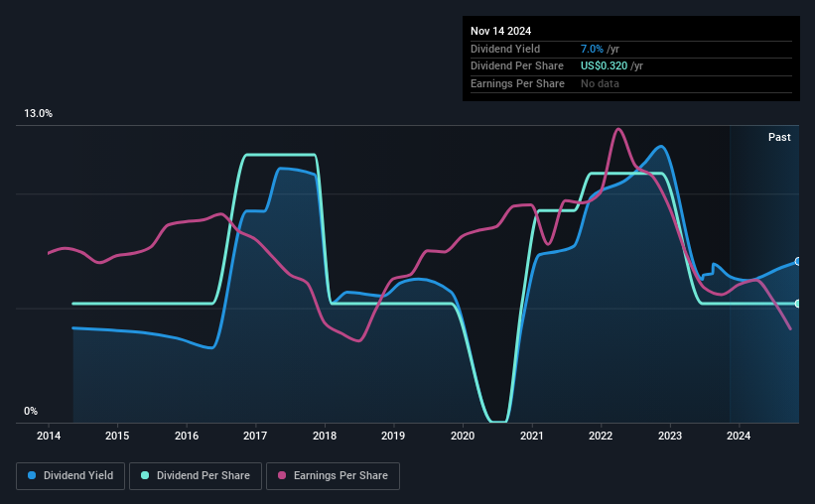The width and height of the screenshot is (815, 504).
Task: Click the blue endpoint marker on yield line
Action: (798, 261)
